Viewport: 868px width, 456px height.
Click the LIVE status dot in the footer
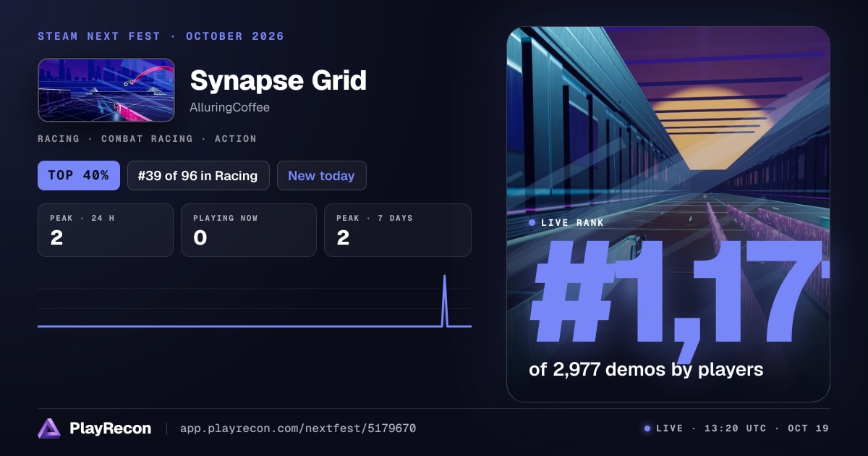pos(647,428)
